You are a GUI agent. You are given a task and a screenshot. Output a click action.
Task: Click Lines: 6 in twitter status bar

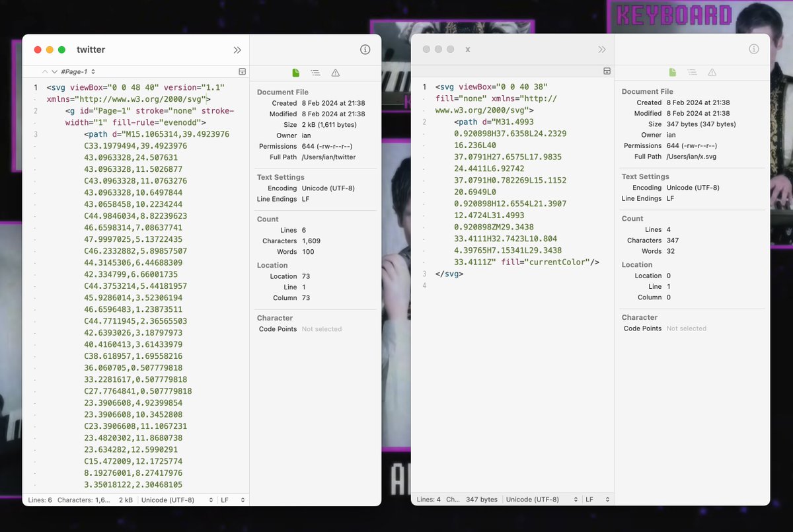(x=40, y=500)
